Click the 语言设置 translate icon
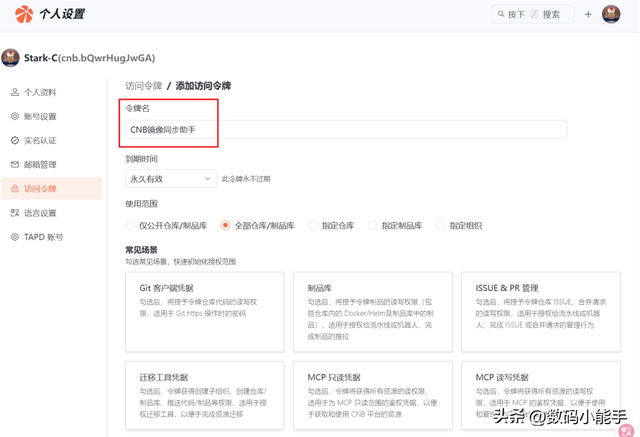 point(15,213)
